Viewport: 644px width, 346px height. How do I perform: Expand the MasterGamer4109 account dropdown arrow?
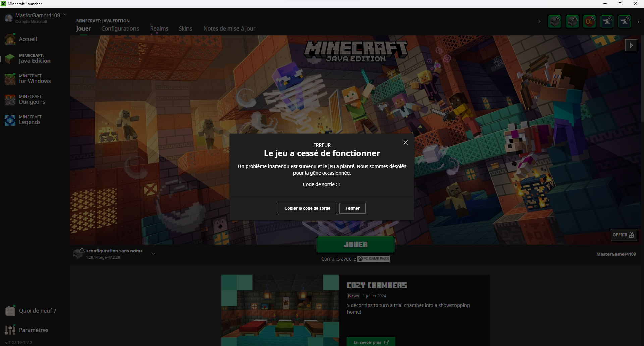(65, 15)
